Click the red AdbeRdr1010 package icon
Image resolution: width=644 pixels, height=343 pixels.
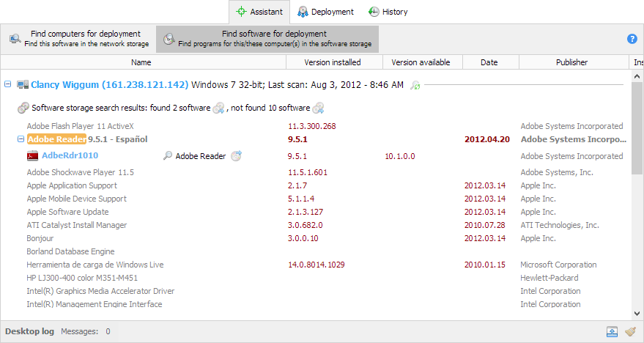pos(32,156)
